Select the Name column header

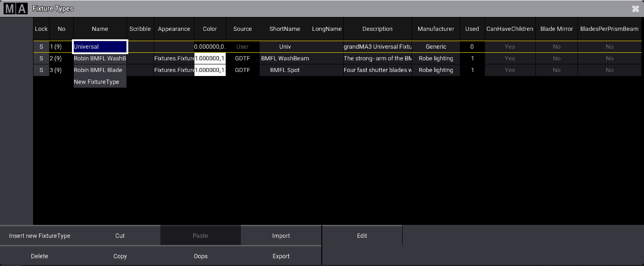(x=100, y=29)
